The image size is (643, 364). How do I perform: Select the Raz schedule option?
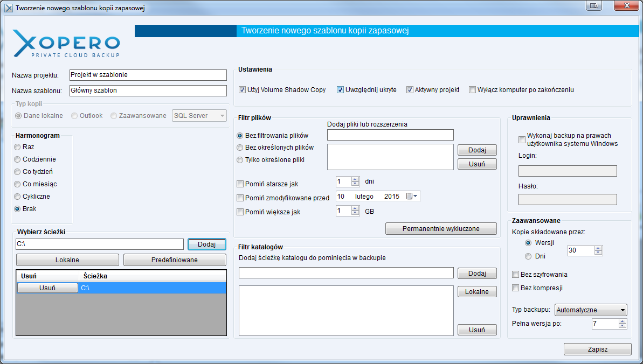pos(17,147)
